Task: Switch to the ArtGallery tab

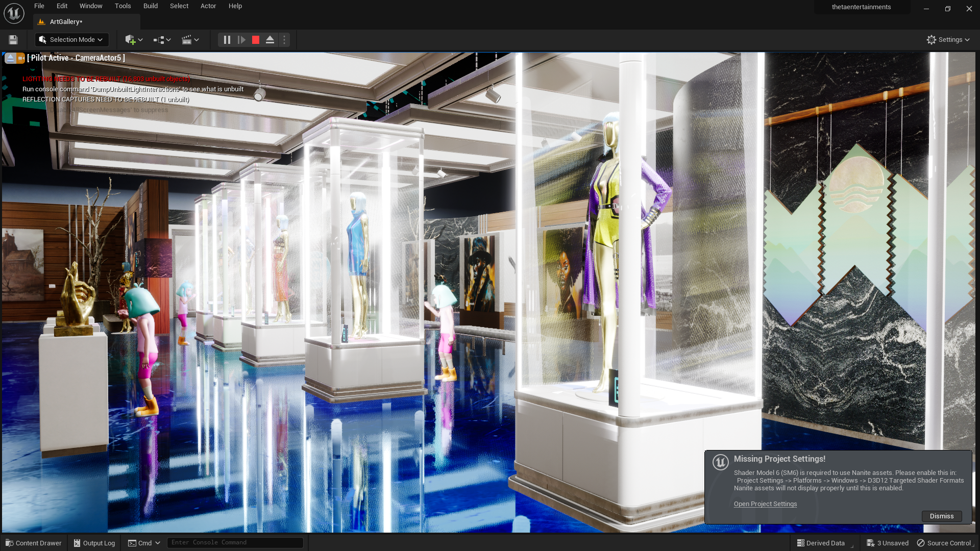Action: click(x=66, y=22)
